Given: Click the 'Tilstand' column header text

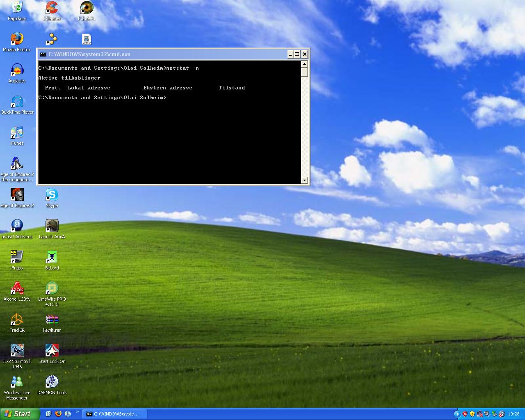Looking at the screenshot, I should [x=232, y=88].
